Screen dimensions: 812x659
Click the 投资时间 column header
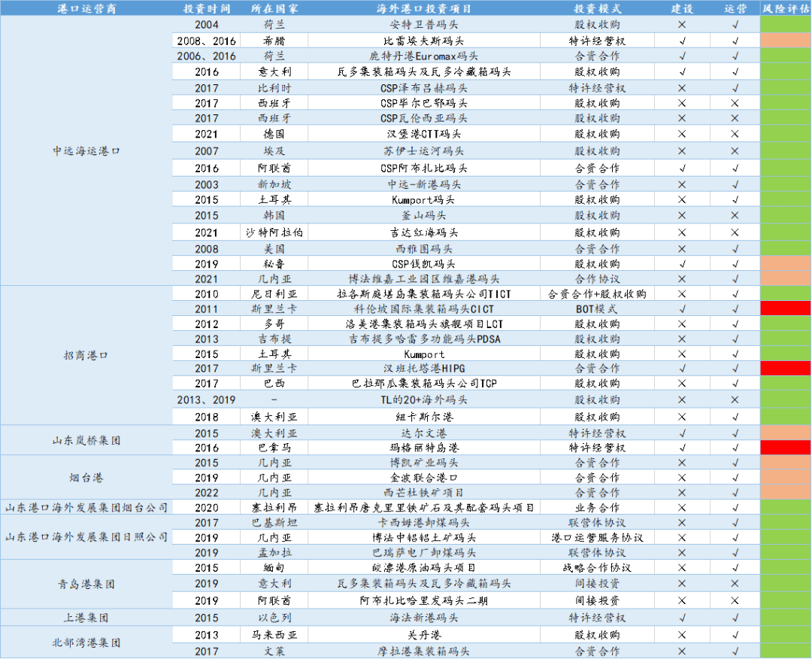click(x=207, y=8)
